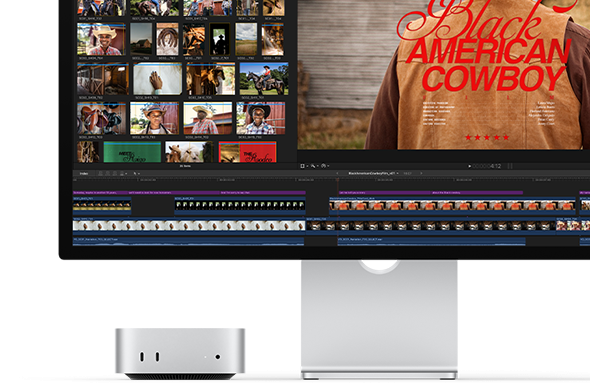Select the green Meet Raiza title thumbnail
Screen dimensions: 590x386
132,152
